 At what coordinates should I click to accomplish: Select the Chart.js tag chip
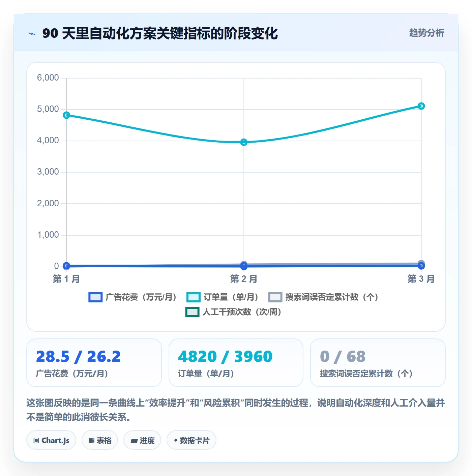coord(51,440)
